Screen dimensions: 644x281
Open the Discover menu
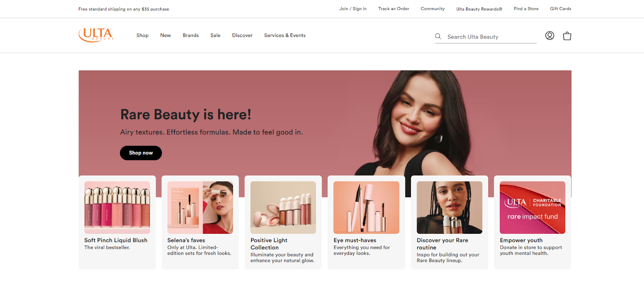tap(242, 35)
